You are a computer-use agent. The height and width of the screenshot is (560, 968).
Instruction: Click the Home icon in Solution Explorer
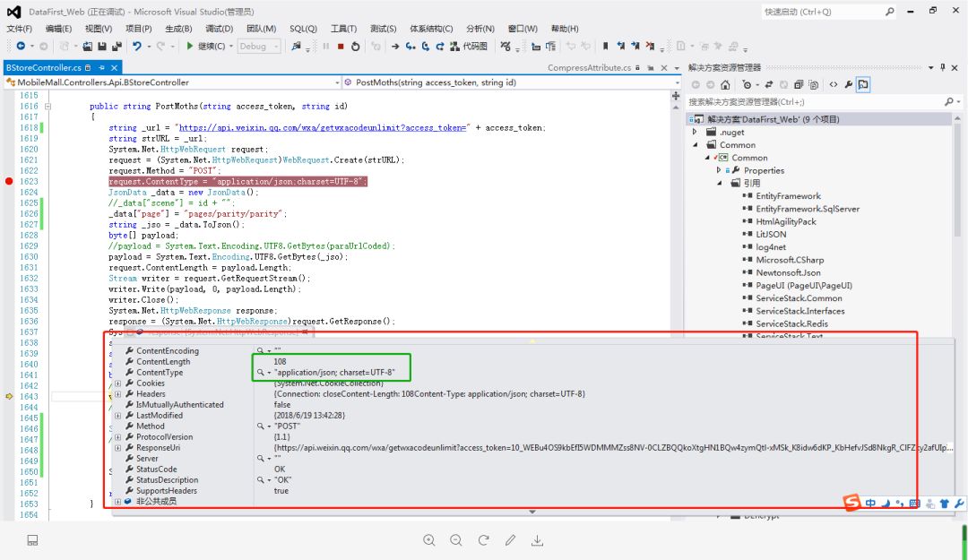pyautogui.click(x=725, y=84)
